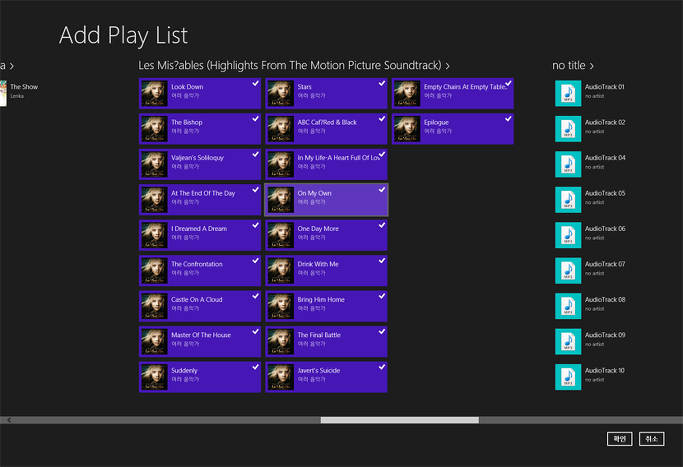
Task: Uncheck the Javert's Suicide checkmark
Action: pyautogui.click(x=382, y=367)
